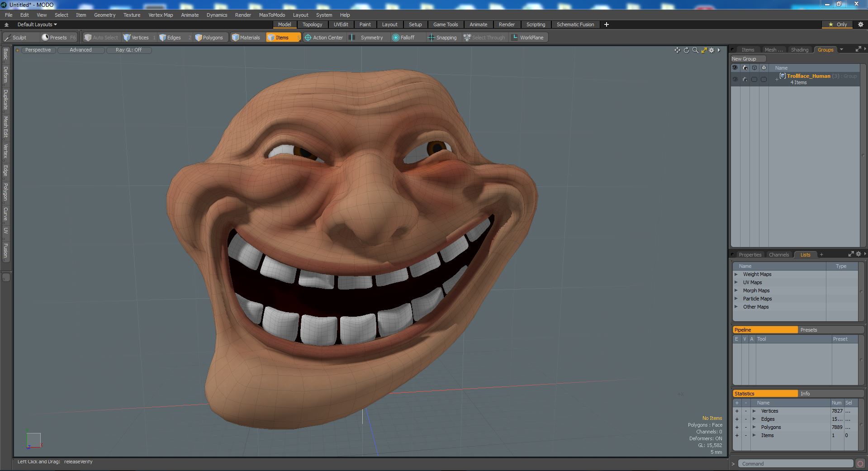This screenshot has width=868, height=471.
Task: Add a new tab next to Lists
Action: (821, 255)
